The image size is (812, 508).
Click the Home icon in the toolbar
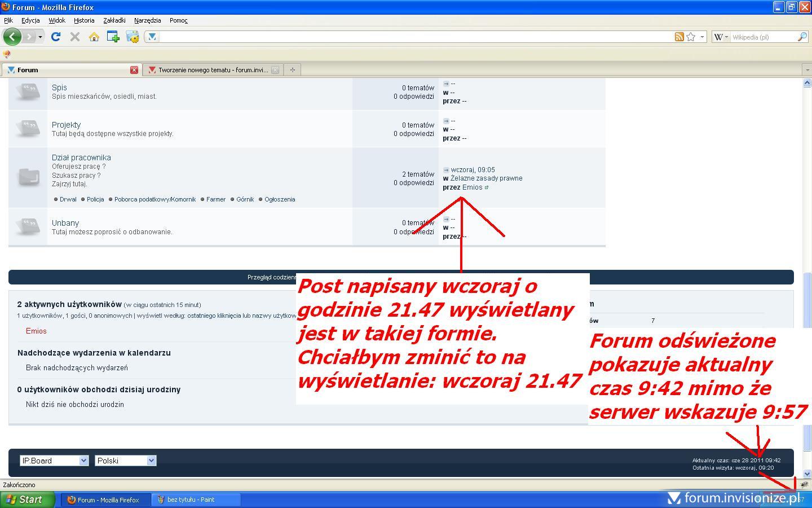[x=94, y=37]
